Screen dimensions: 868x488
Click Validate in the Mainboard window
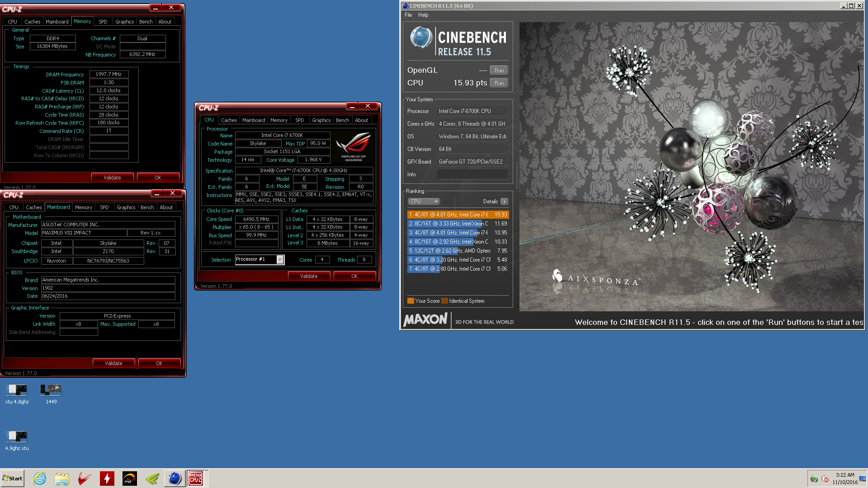point(113,363)
